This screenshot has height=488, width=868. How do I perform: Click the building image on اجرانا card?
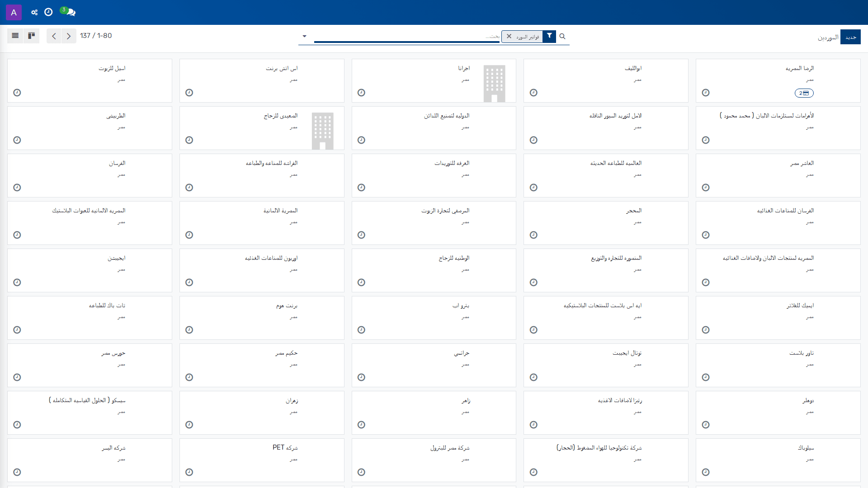pos(494,84)
